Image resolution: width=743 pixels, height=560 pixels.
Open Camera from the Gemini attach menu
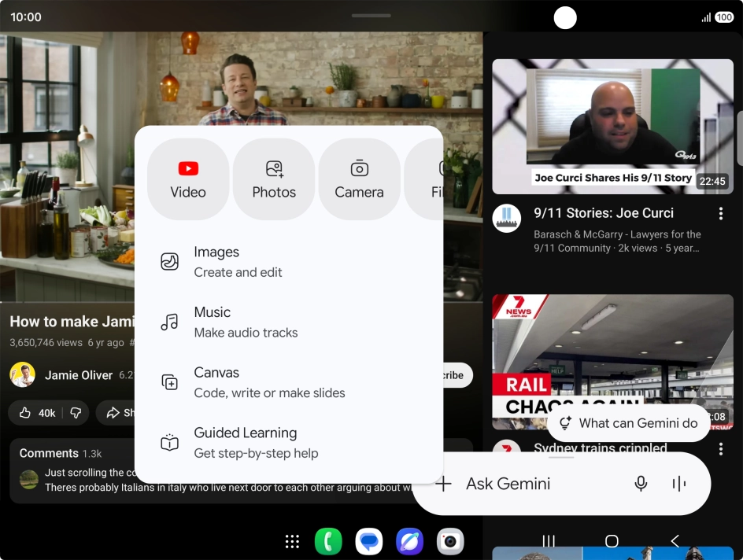point(359,179)
